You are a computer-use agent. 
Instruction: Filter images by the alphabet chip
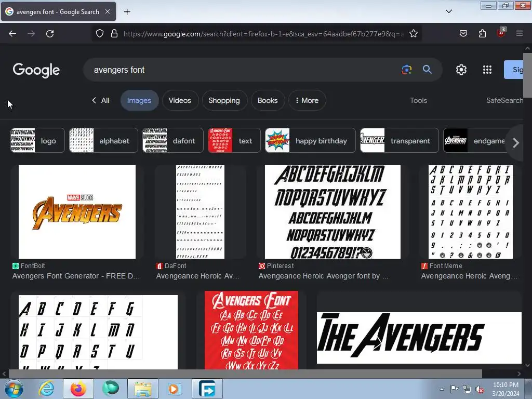[x=103, y=140]
